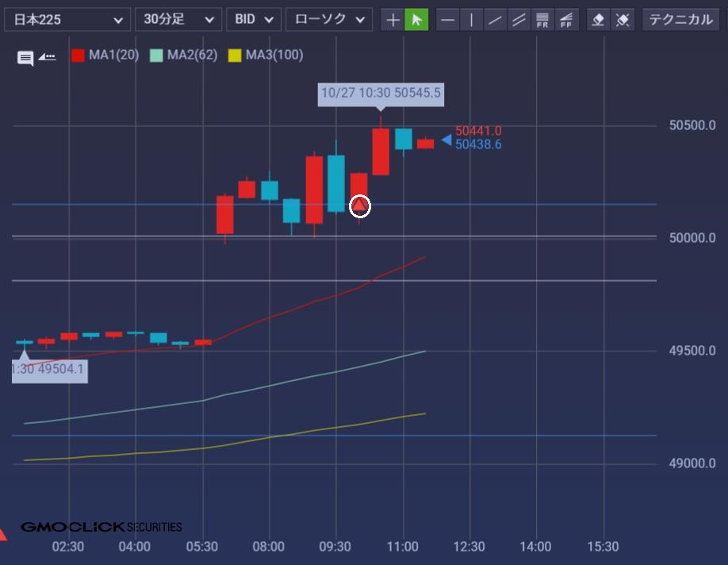The image size is (728, 565).
Task: Toggle the chart legend comment icon
Action: [x=25, y=57]
